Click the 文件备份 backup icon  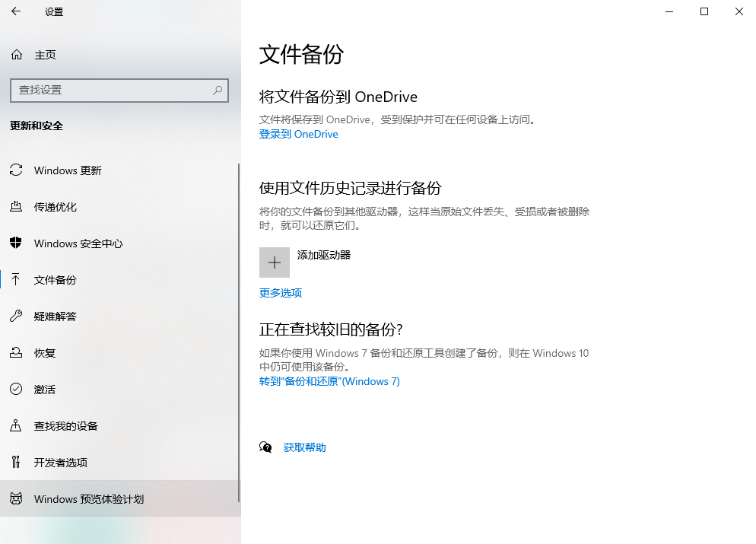[16, 280]
